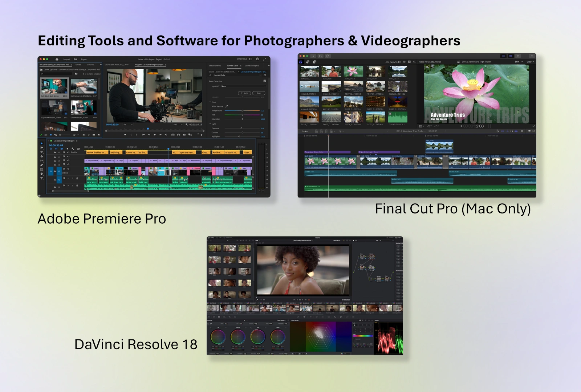Mute the A1 audio track in Premiere
This screenshot has height=392, width=581.
[68, 178]
